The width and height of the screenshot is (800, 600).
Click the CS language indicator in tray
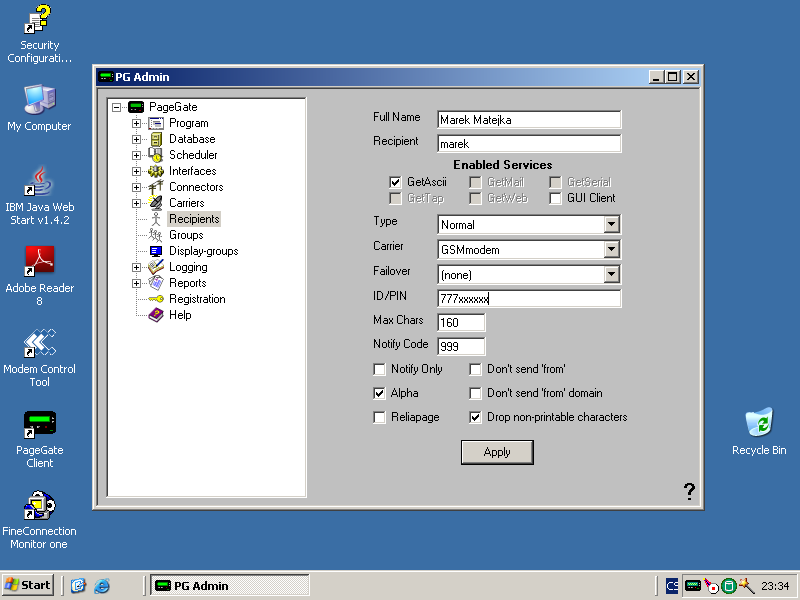coord(672,586)
